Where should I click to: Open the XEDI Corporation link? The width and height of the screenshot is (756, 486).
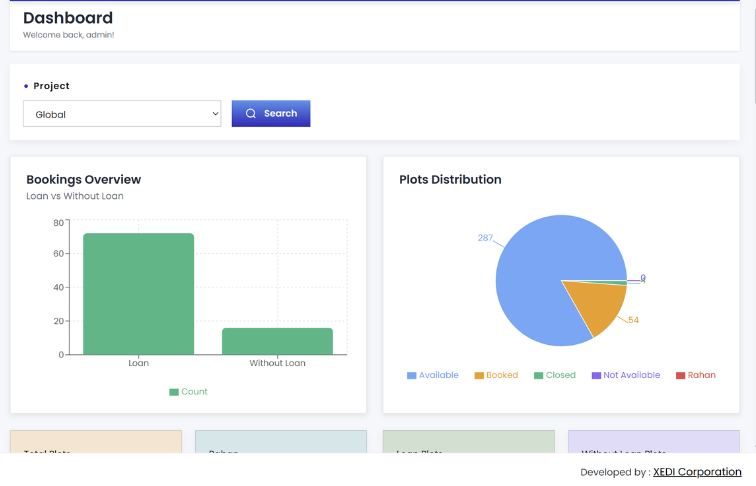tap(697, 472)
